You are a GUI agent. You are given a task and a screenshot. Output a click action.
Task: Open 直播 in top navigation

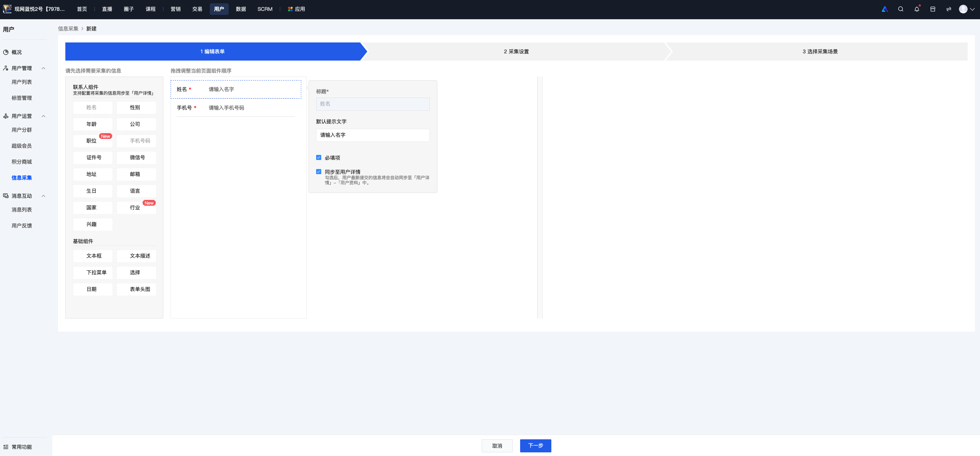pyautogui.click(x=107, y=9)
